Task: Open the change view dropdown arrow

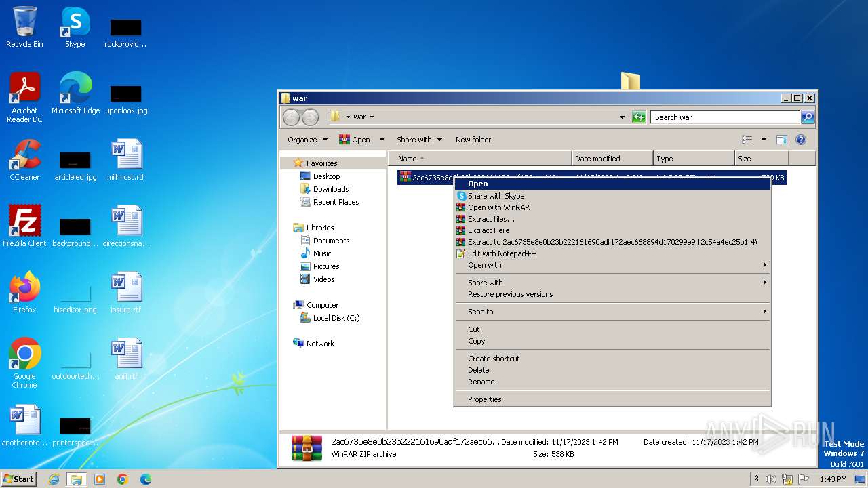Action: point(764,140)
